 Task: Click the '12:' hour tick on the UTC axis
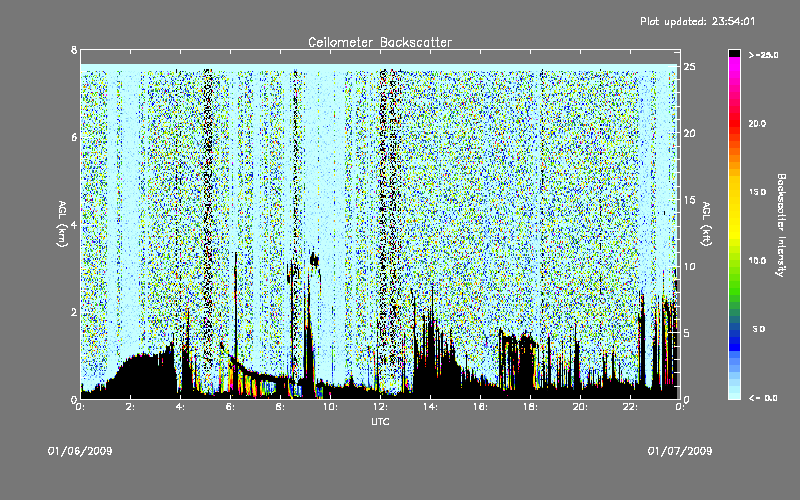(x=380, y=407)
